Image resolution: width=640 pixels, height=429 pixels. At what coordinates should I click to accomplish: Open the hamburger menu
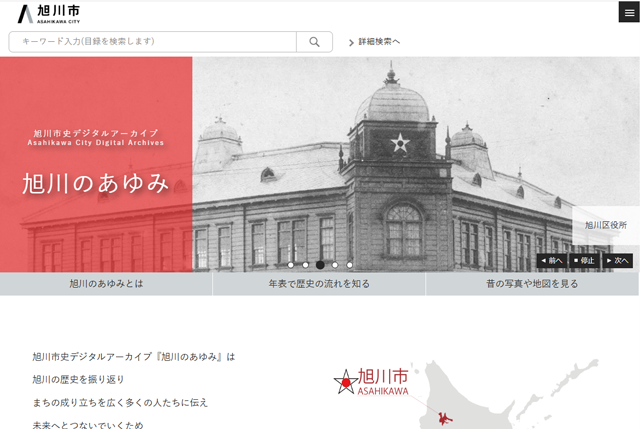pos(628,13)
